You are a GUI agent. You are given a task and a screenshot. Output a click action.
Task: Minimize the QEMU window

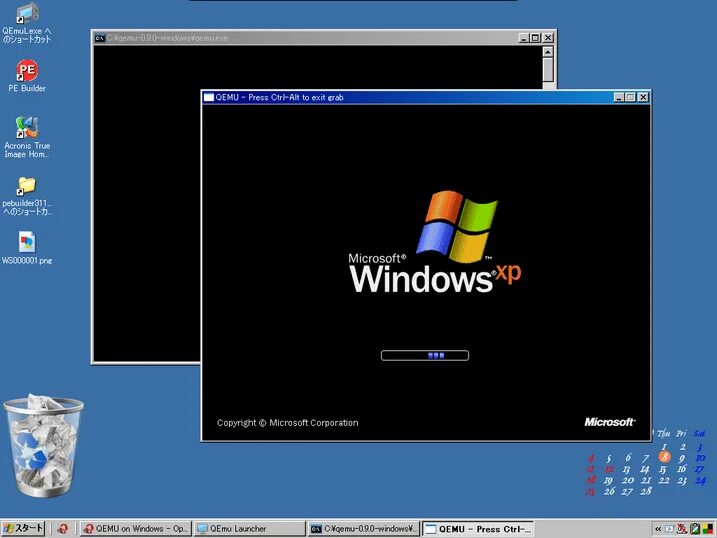(619, 97)
